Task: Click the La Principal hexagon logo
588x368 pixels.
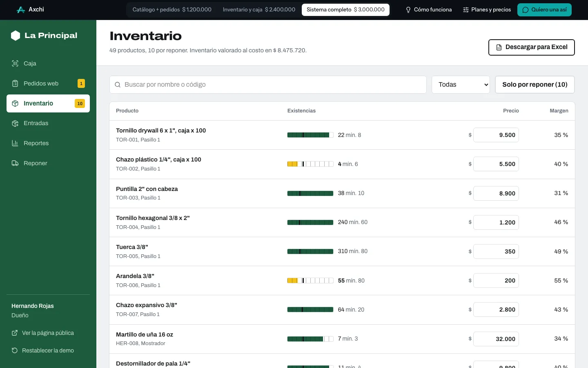Action: point(16,36)
